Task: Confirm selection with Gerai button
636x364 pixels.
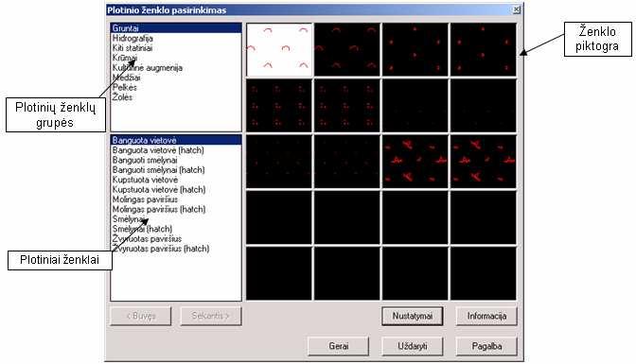Action: [338, 346]
